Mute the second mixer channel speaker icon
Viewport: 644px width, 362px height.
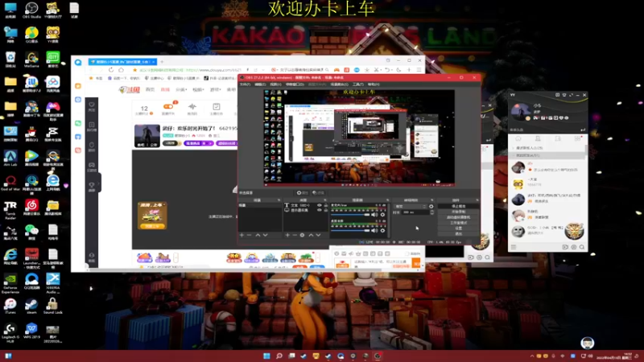pos(374,231)
